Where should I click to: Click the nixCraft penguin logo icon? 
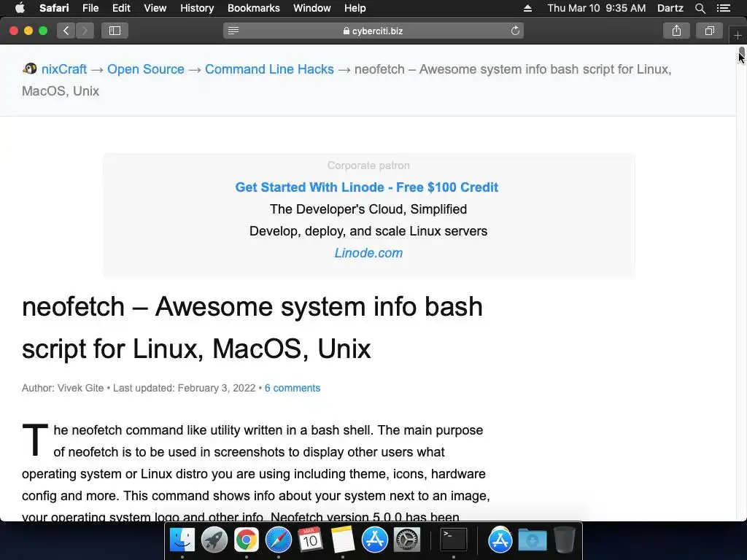pyautogui.click(x=29, y=69)
